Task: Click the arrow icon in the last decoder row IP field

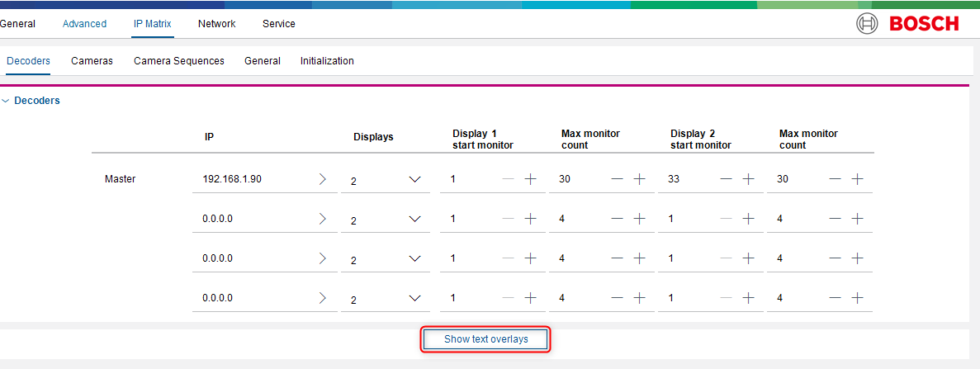Action: point(323,298)
